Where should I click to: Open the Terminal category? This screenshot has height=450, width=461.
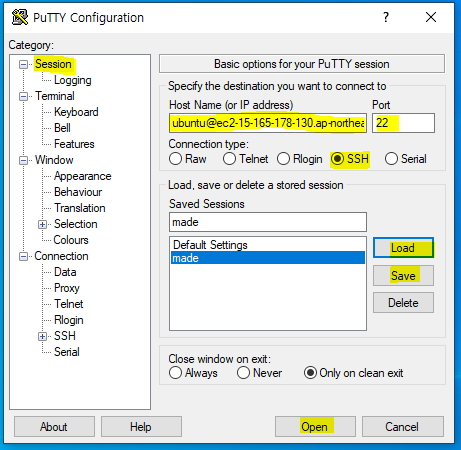tap(55, 96)
